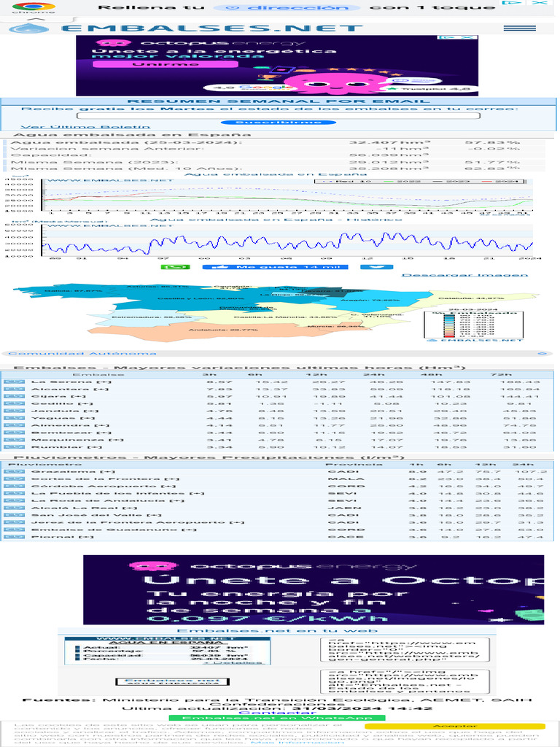560x747 pixels.
Task: Click Descargar Imagen link
Action: click(x=464, y=275)
